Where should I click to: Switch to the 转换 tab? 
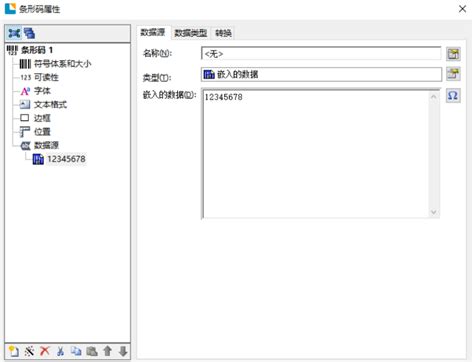pyautogui.click(x=223, y=33)
